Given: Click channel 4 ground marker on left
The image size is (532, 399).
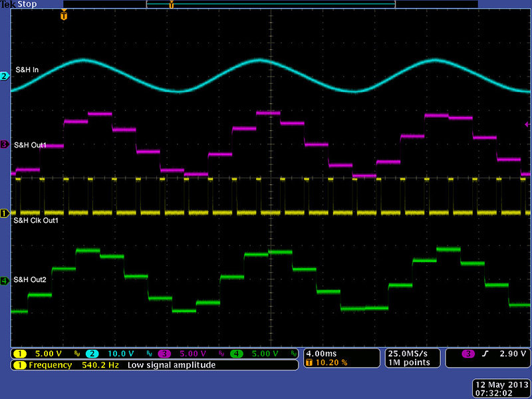Looking at the screenshot, I should [x=4, y=281].
